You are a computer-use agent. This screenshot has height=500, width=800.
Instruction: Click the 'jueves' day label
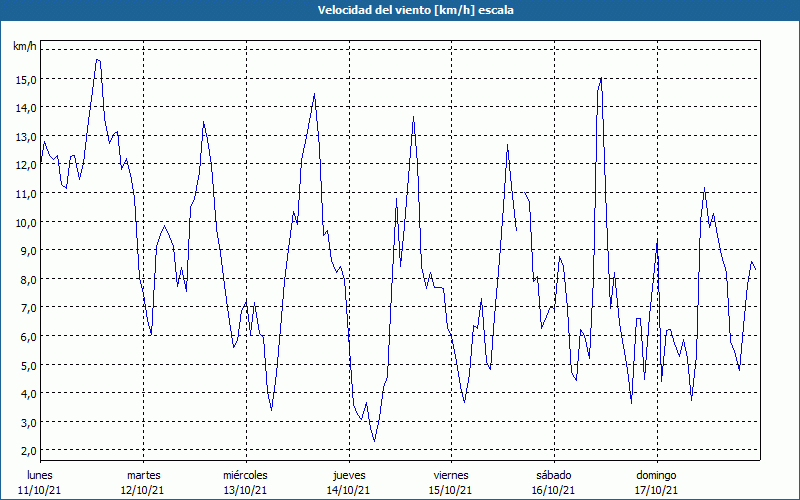[x=349, y=475]
